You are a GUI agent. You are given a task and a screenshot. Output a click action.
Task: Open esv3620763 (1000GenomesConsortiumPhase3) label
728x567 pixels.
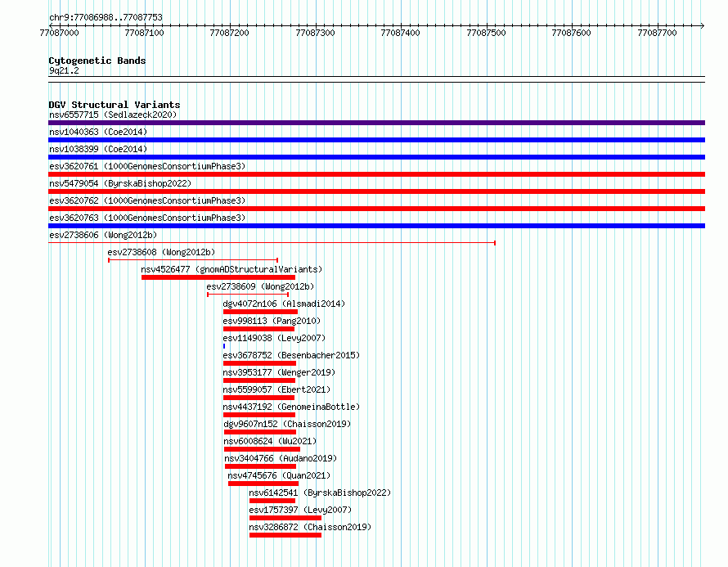(147, 218)
